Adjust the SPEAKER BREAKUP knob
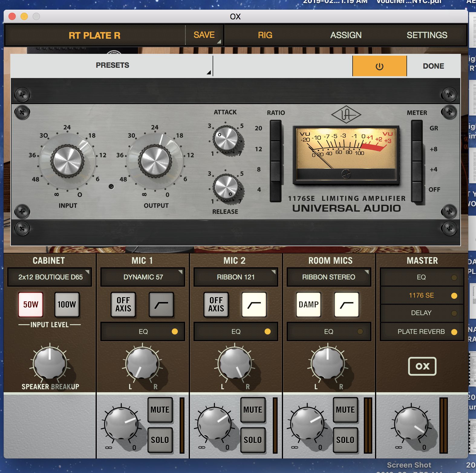 [x=50, y=363]
